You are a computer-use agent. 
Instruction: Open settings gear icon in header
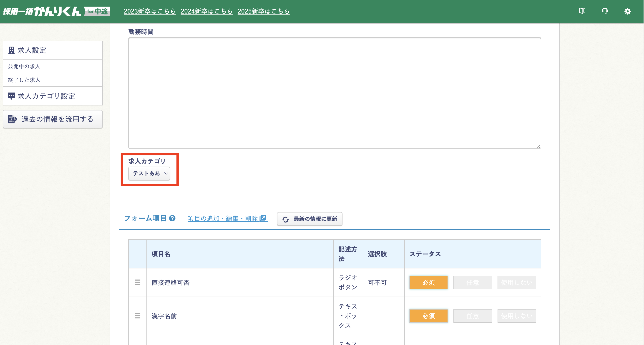627,11
